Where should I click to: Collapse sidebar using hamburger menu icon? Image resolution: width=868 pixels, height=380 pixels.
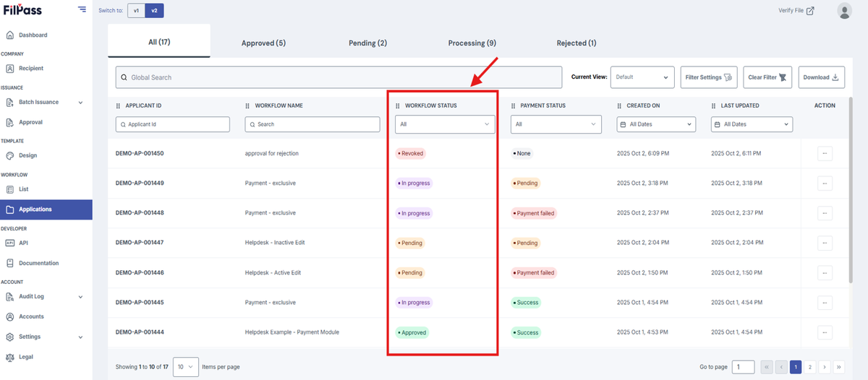82,10
